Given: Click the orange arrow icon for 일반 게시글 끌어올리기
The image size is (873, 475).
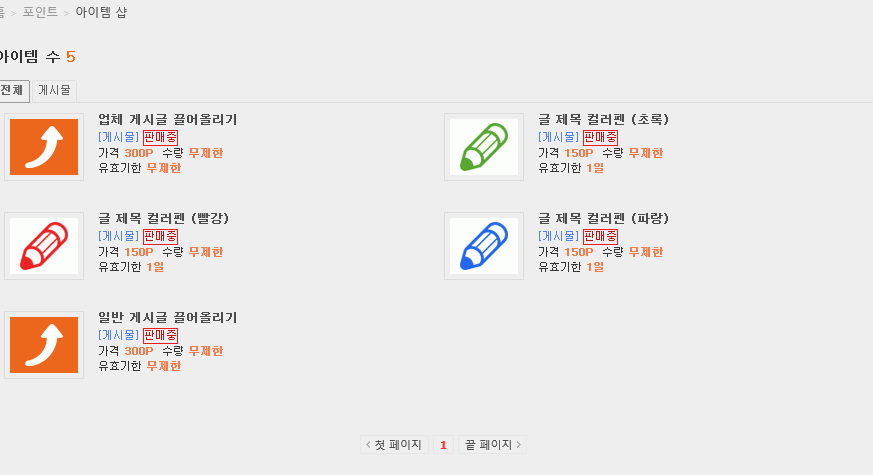Looking at the screenshot, I should pyautogui.click(x=44, y=345).
